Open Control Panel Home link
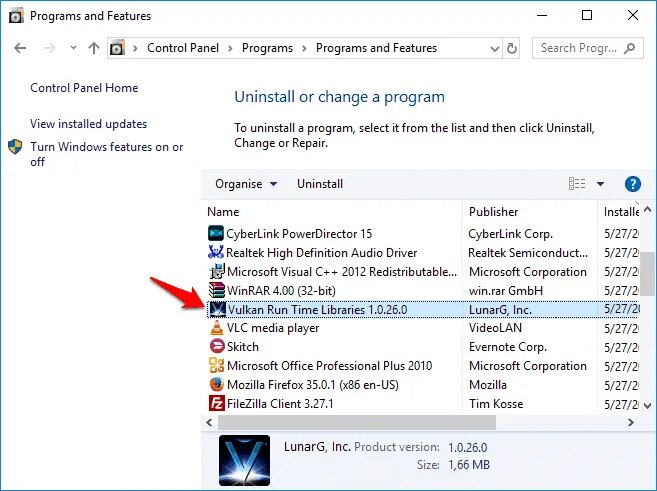Image resolution: width=657 pixels, height=491 pixels. click(84, 88)
